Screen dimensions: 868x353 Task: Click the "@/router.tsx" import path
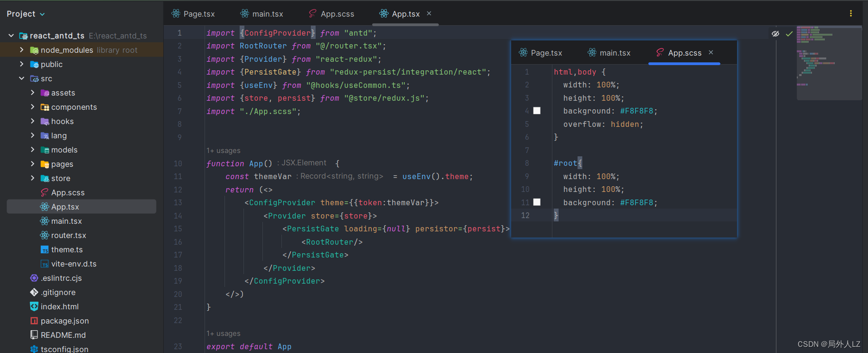tap(348, 46)
